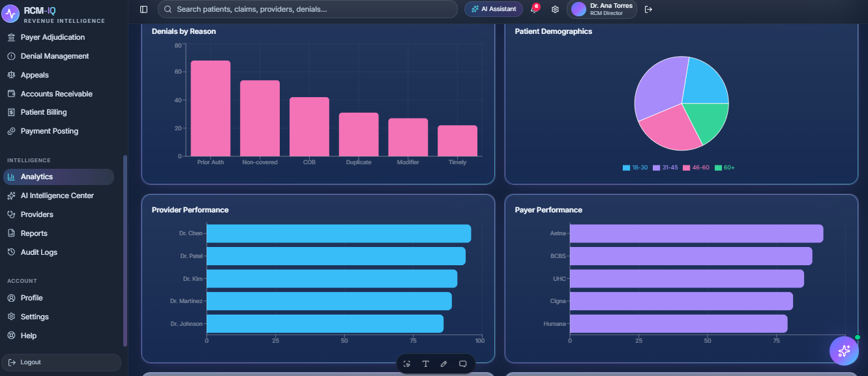This screenshot has width=868, height=376.
Task: Collapse the sidebar with the panel toggle icon
Action: 143,9
